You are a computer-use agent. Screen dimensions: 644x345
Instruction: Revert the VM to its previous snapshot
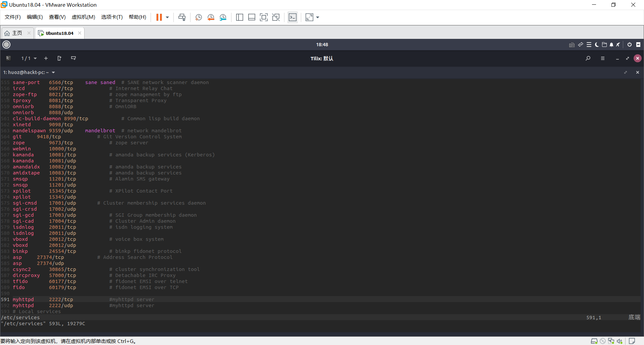tap(211, 17)
